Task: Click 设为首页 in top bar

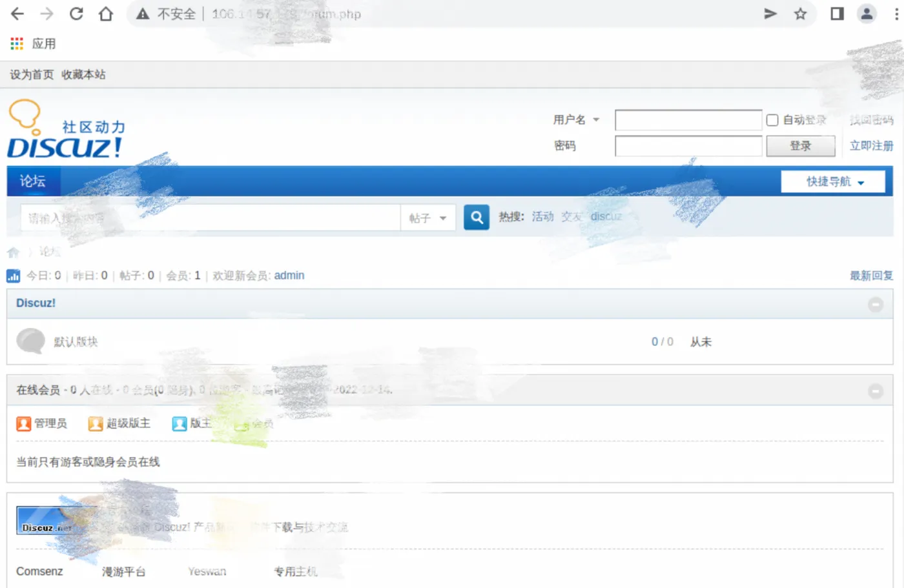Action: (x=32, y=75)
